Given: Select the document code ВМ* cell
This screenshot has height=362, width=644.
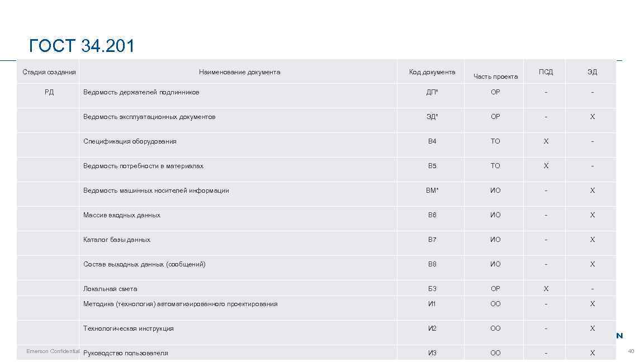Looking at the screenshot, I should coord(432,190).
